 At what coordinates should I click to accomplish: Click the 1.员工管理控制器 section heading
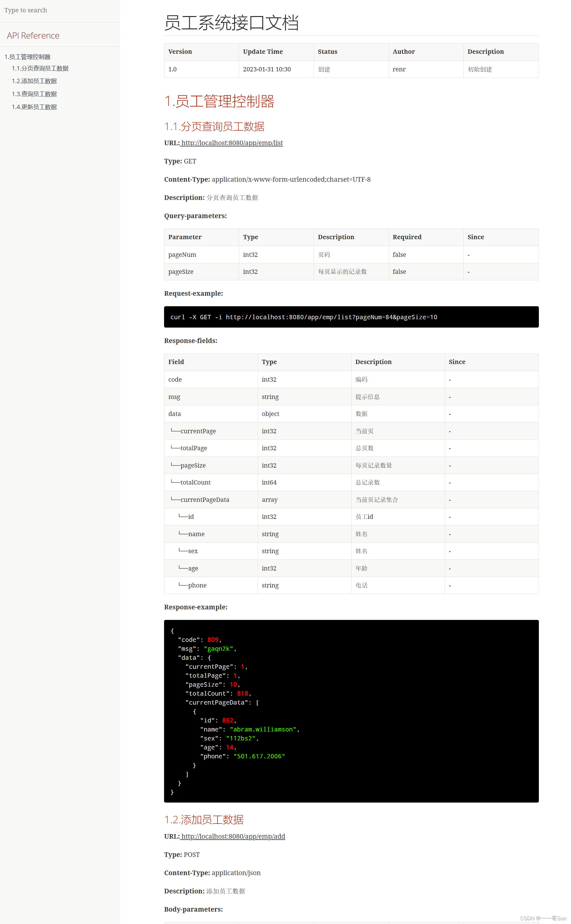point(219,101)
